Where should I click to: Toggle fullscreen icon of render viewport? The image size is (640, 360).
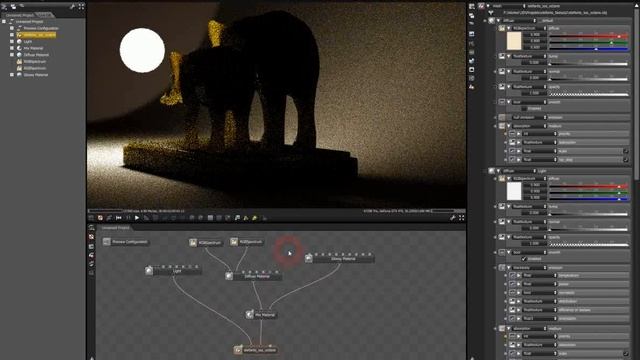462,218
